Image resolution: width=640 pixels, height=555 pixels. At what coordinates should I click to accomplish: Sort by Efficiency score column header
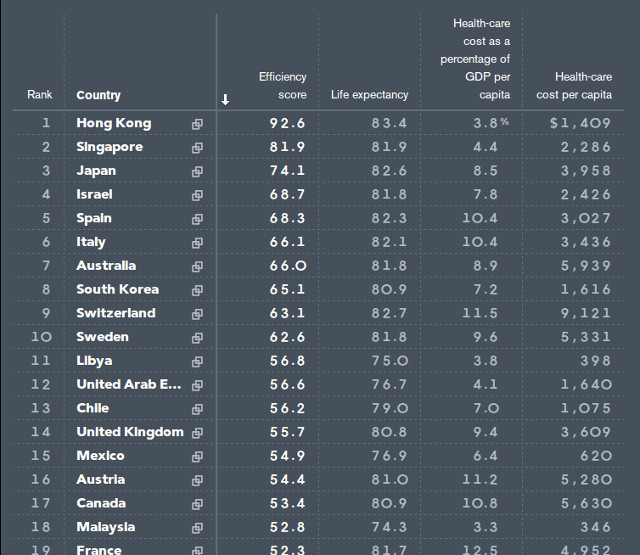[282, 85]
